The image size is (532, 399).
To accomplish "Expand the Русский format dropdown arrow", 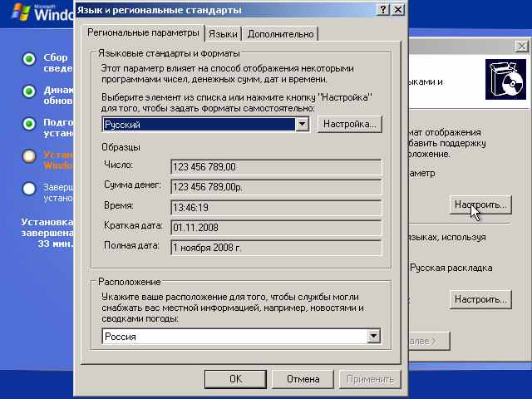I will point(302,124).
